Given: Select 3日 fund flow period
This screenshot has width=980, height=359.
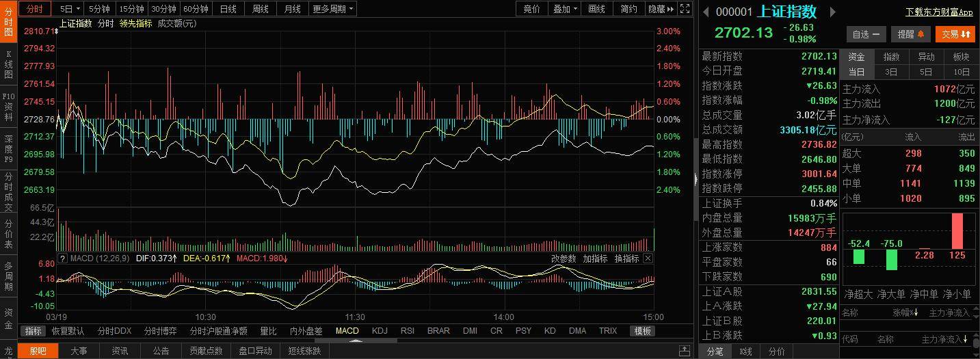Looking at the screenshot, I should point(891,72).
